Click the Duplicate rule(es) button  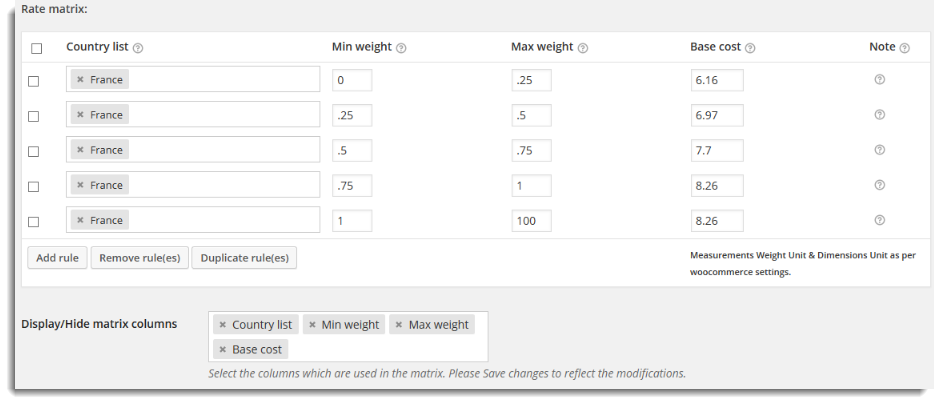[244, 258]
